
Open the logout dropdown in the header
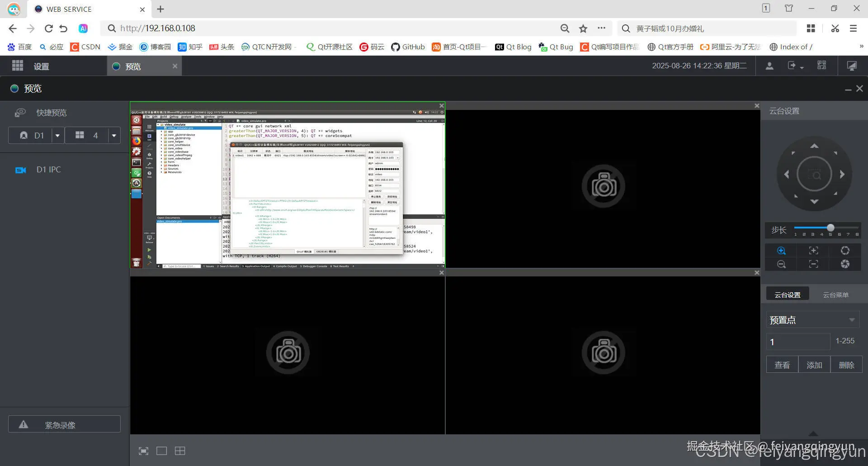point(796,66)
